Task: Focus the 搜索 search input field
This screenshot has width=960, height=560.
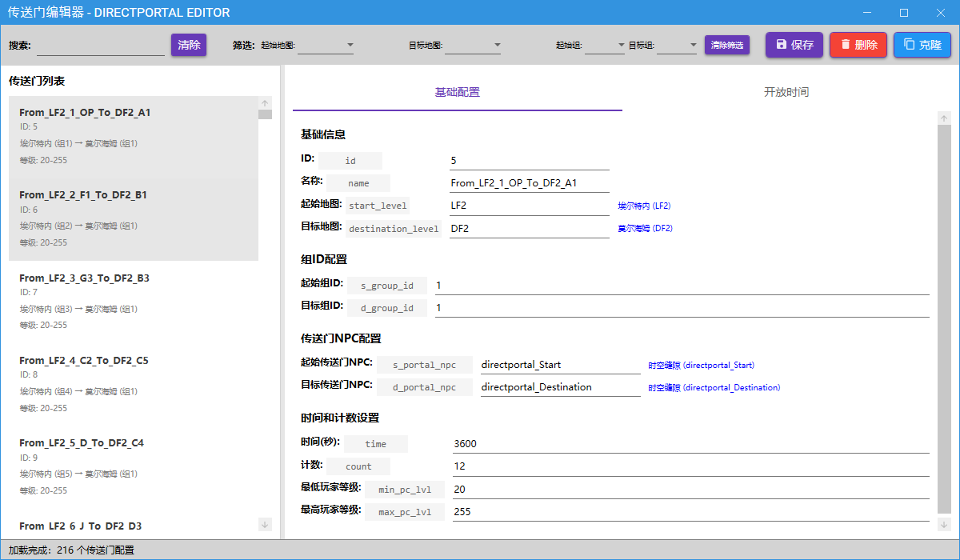Action: point(100,46)
